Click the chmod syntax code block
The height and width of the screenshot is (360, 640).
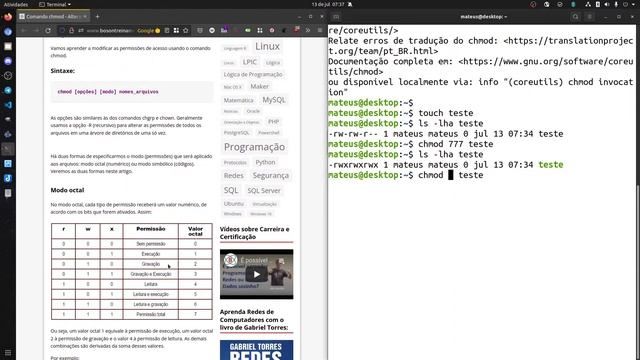coord(132,92)
